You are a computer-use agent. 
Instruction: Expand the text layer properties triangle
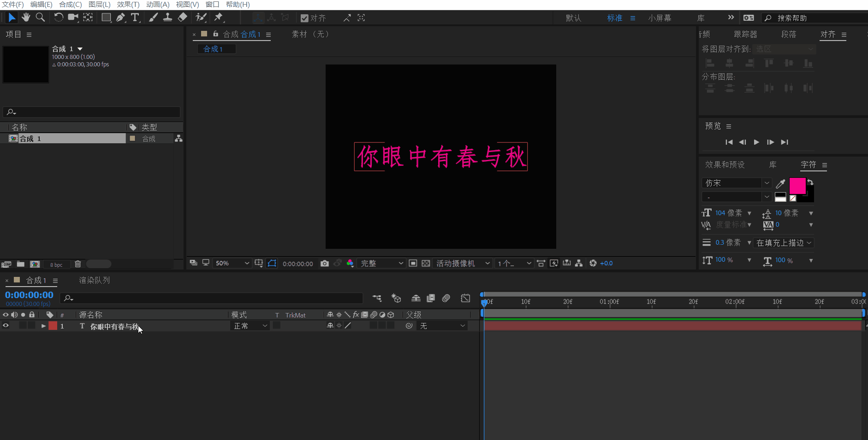click(43, 326)
